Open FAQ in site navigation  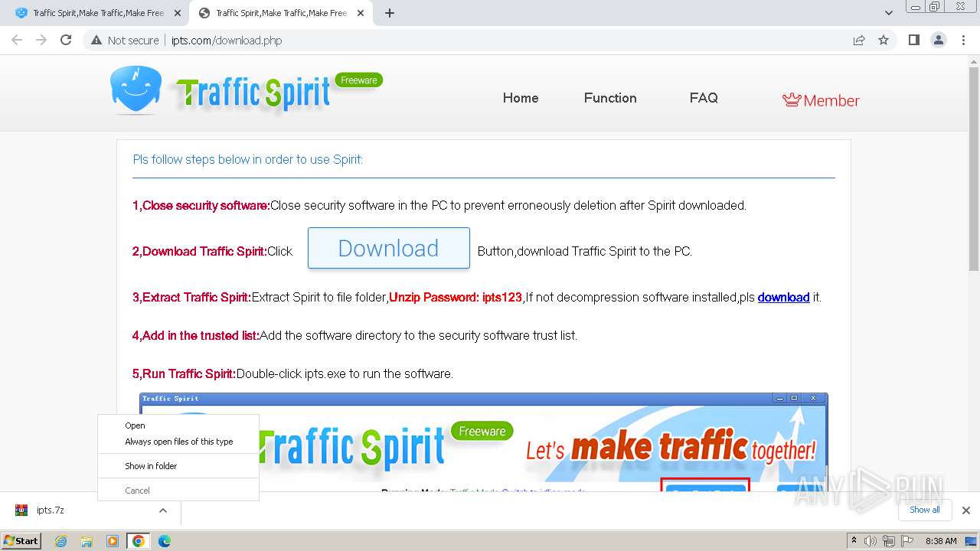704,98
